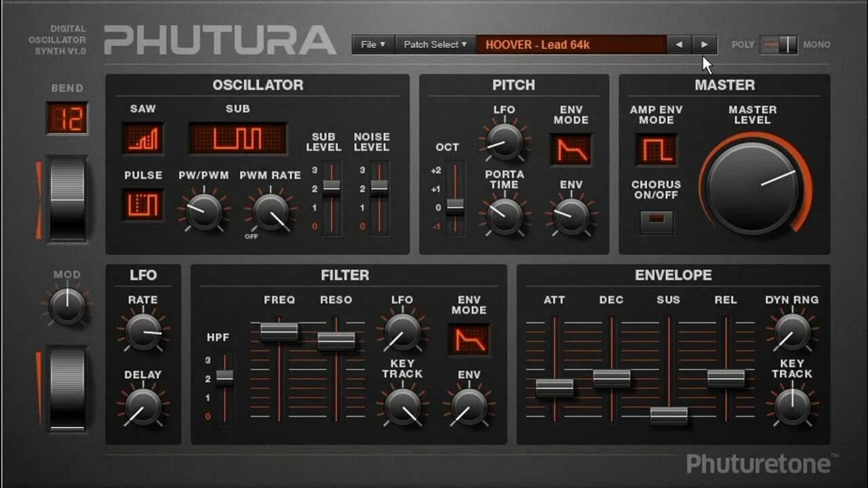Click the PW/PWM knob
The height and width of the screenshot is (488, 868).
203,211
